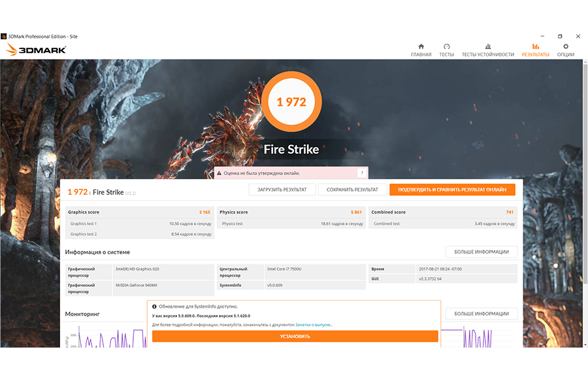Click the NVIDIA GeForce 940MX value
This screenshot has height=392, width=588.
pos(137,286)
